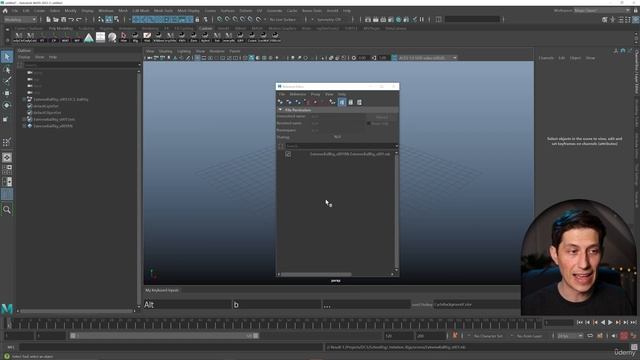Screen dimensions: 640x360
Task: Click the Undo arrow icon
Action: pos(71,19)
